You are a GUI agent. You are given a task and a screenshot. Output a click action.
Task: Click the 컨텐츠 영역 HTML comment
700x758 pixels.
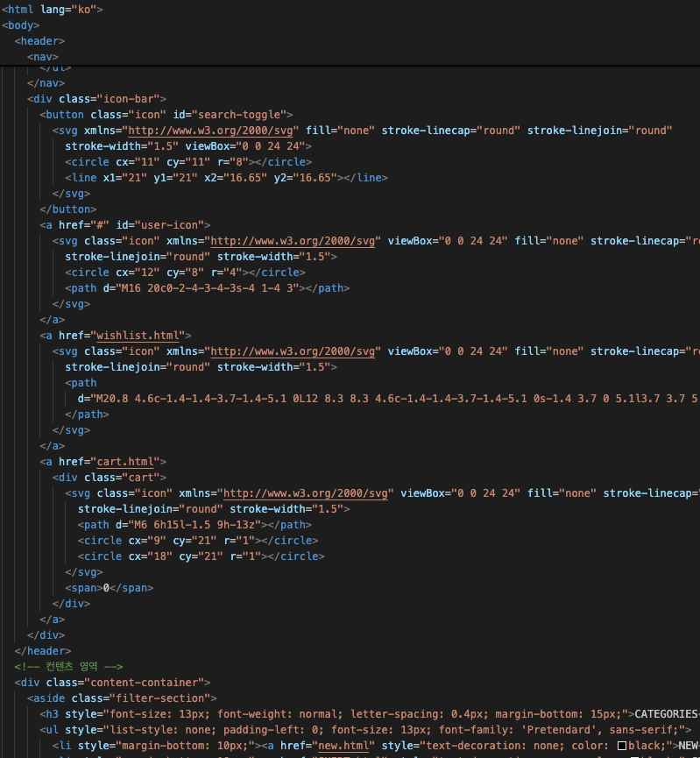pos(68,667)
